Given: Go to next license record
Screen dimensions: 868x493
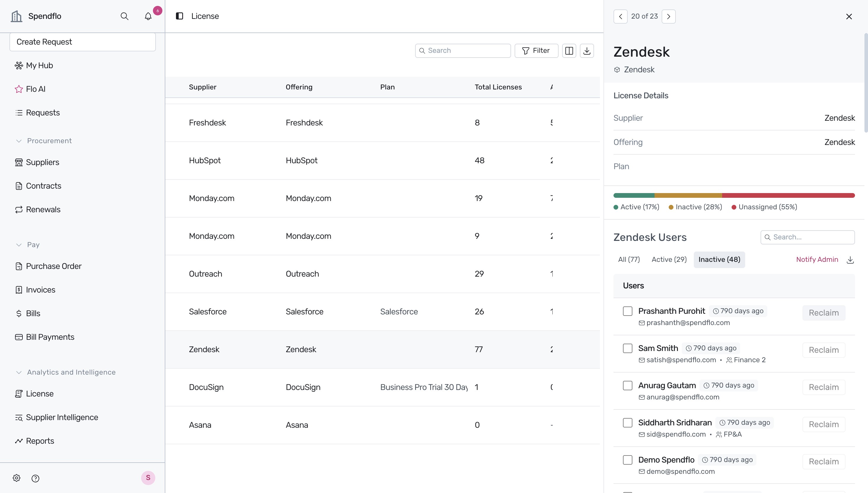Looking at the screenshot, I should click(669, 16).
